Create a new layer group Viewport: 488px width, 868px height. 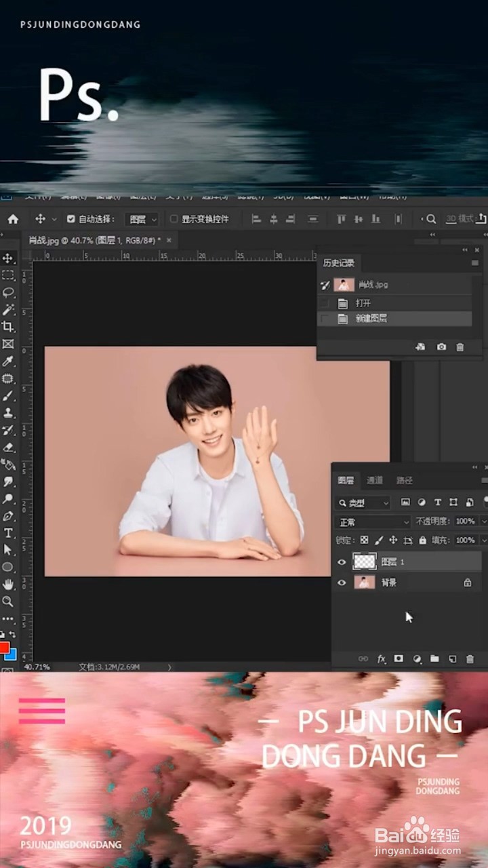434,658
